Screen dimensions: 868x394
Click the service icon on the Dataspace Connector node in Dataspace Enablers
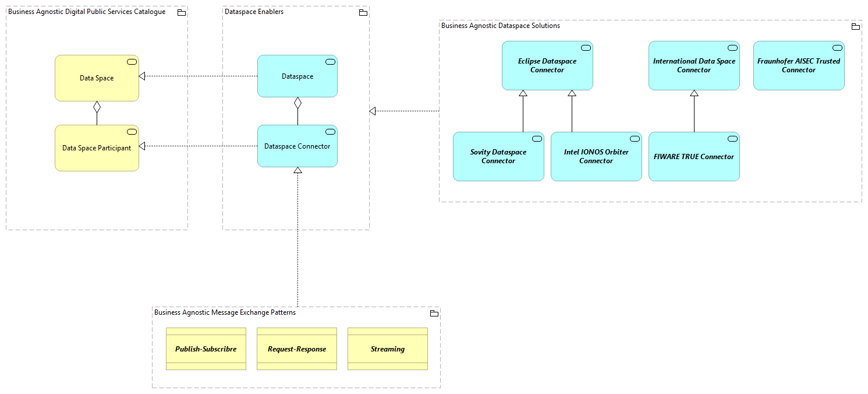(x=330, y=132)
